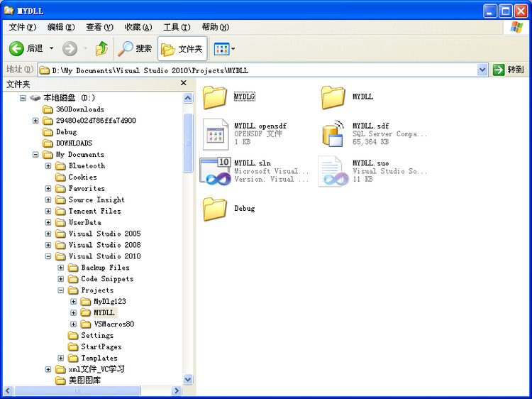
Task: Click the Windows flag logo throbber
Action: coord(516,27)
